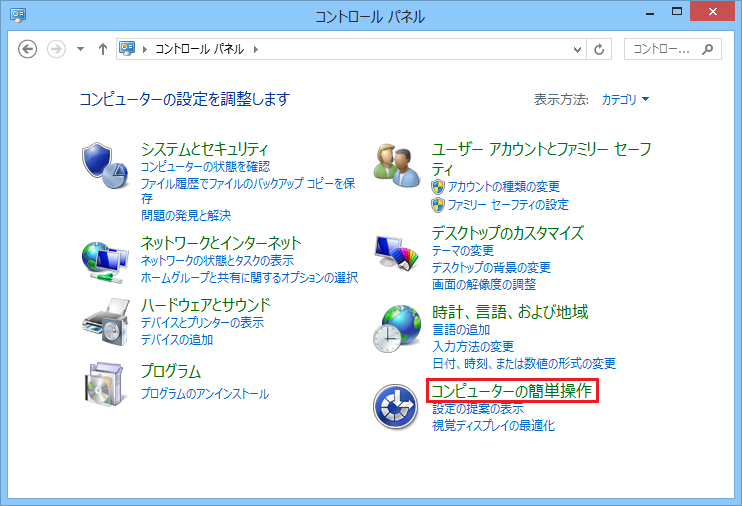The image size is (742, 506).
Task: Click the User Accounts people icon
Action: pos(397,166)
